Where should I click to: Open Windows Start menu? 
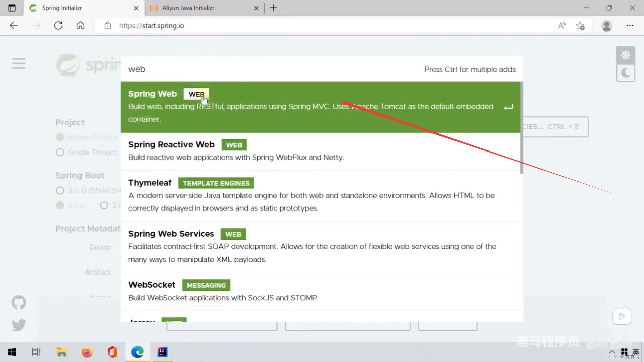coord(12,352)
